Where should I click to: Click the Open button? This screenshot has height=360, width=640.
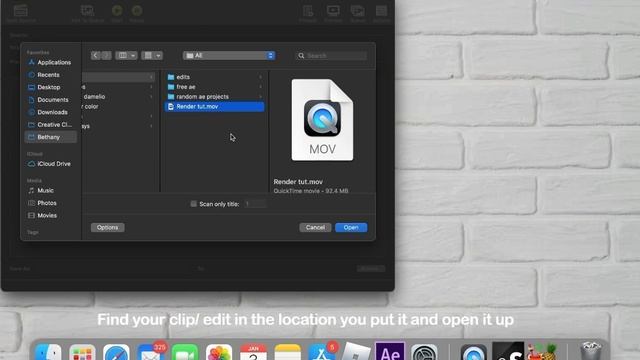pyautogui.click(x=351, y=227)
